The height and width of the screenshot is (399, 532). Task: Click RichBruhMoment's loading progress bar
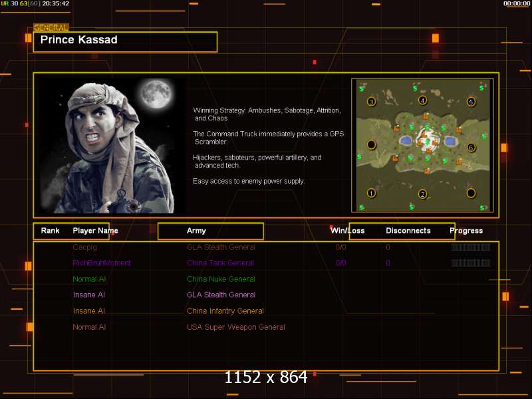pyautogui.click(x=471, y=263)
